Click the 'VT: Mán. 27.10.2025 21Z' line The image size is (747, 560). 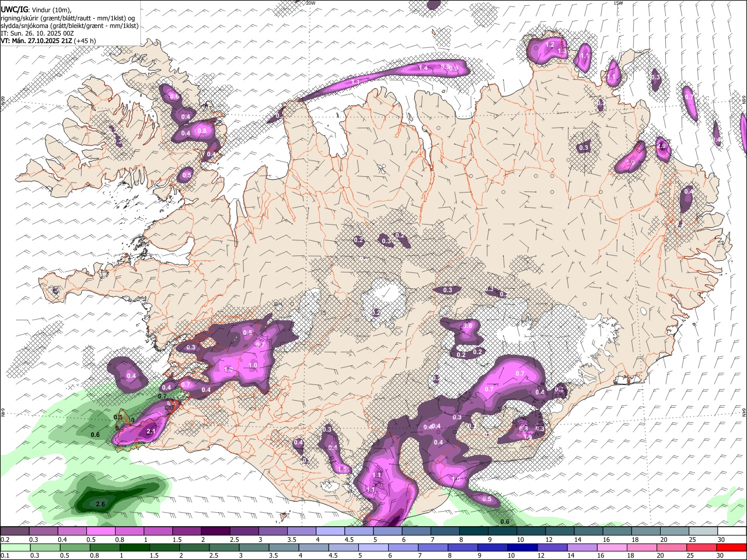36,41
